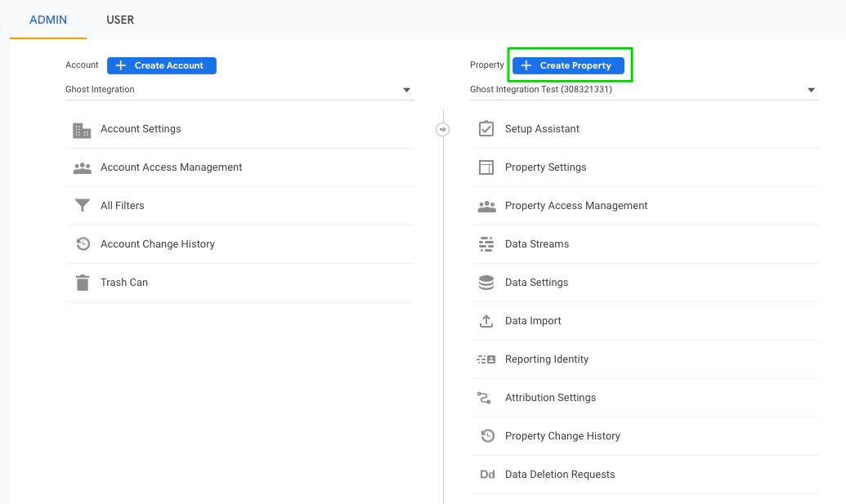Click the Setup Assistant checkmark icon
This screenshot has width=846, height=504.
[486, 129]
